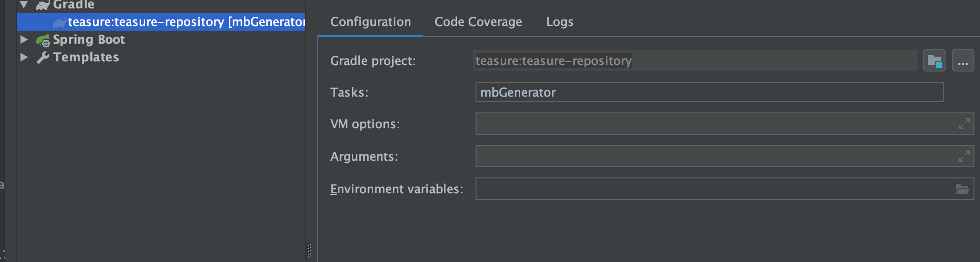Click the Gradle project text field

694,61
